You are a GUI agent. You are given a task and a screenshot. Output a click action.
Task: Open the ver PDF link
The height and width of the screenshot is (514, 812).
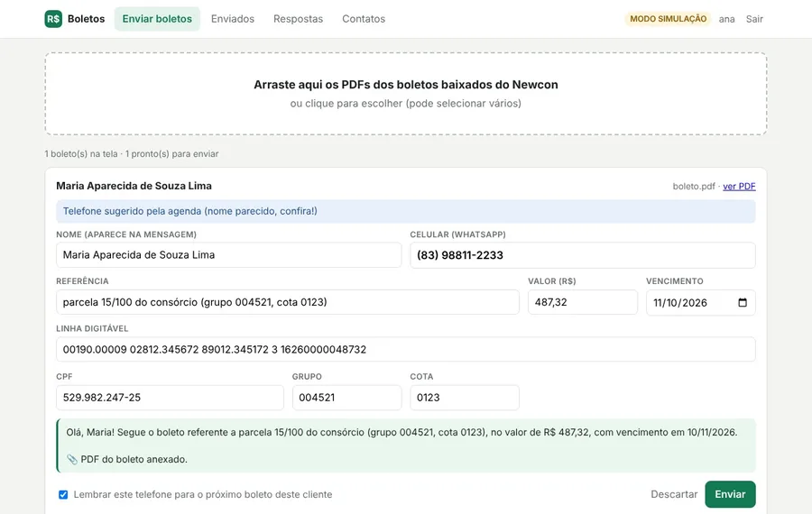739,187
